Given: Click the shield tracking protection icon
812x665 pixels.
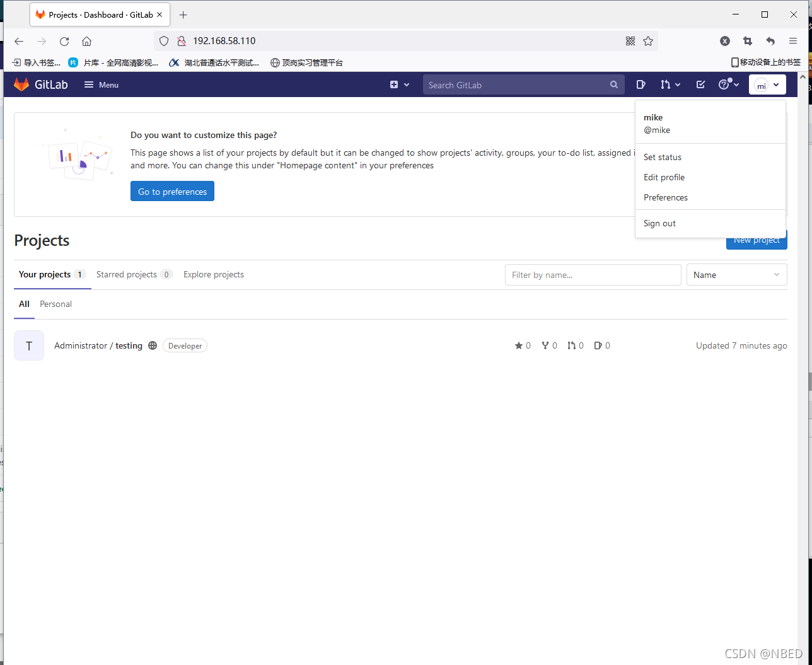Looking at the screenshot, I should pyautogui.click(x=164, y=41).
